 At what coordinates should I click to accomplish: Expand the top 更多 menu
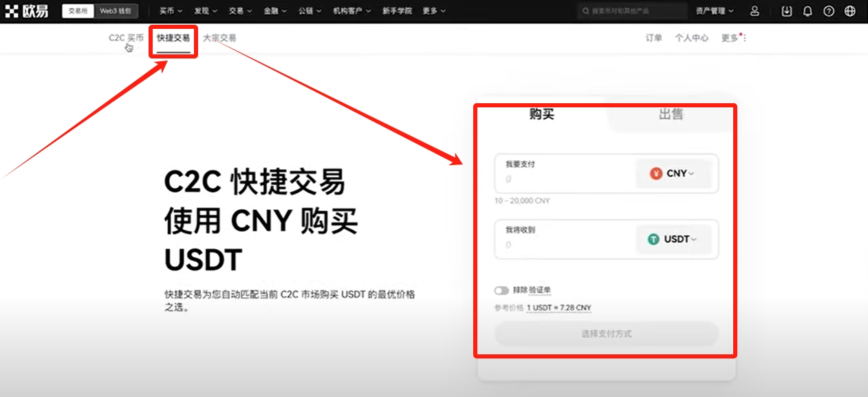(x=434, y=11)
